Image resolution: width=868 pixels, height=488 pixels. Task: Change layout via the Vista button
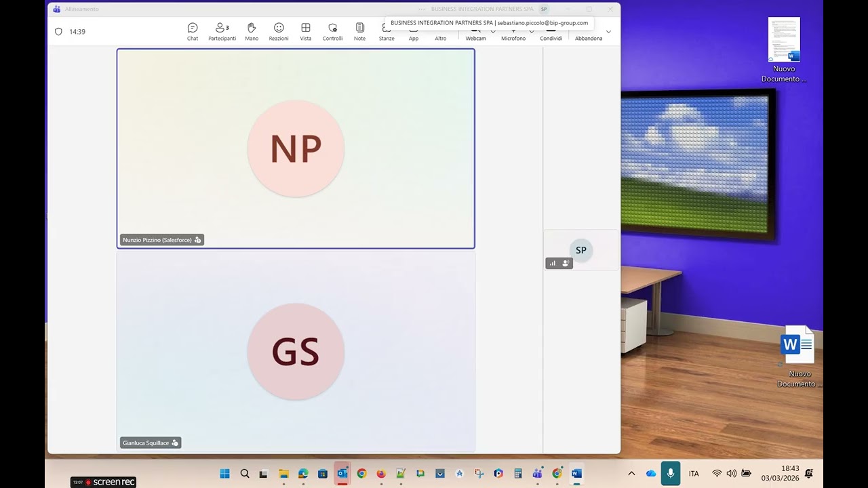[306, 31]
